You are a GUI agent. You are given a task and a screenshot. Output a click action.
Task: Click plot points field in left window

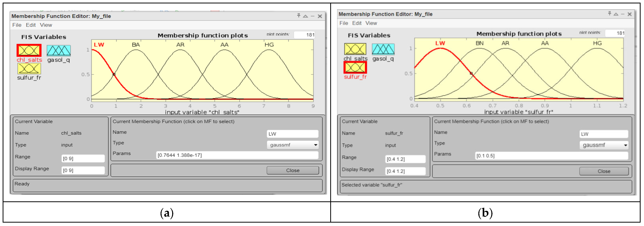pos(304,35)
